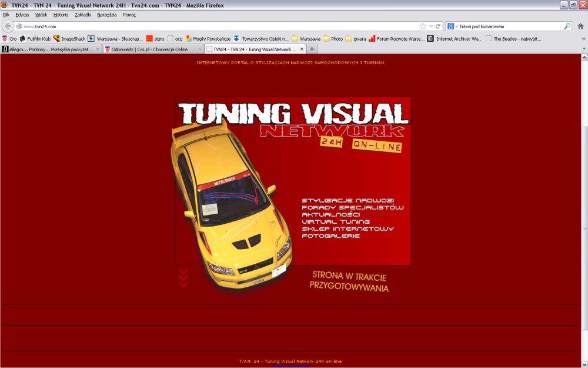Open the Google search engine dropdown

pos(453,26)
